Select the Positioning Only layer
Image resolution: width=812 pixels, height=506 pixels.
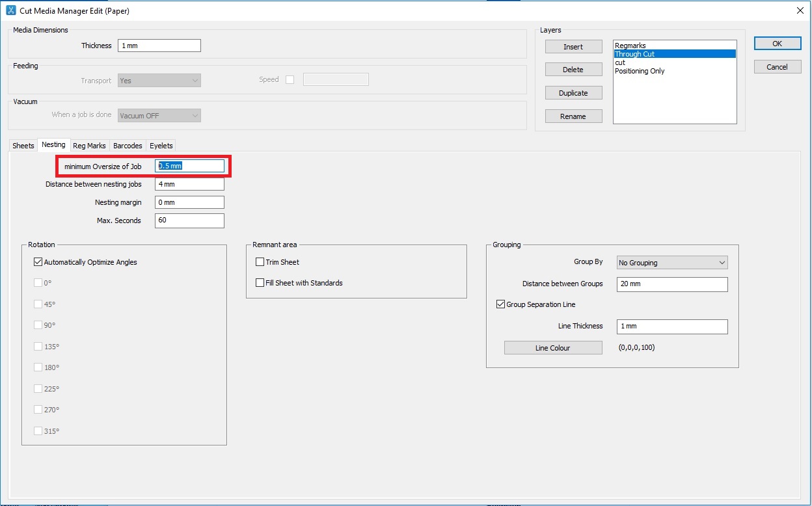(675, 71)
